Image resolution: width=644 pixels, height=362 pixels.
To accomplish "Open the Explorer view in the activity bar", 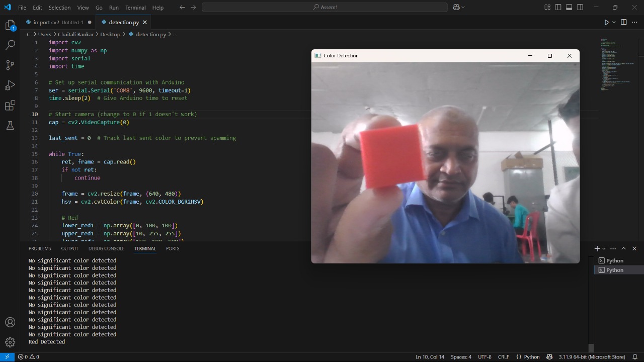I will 10,25.
